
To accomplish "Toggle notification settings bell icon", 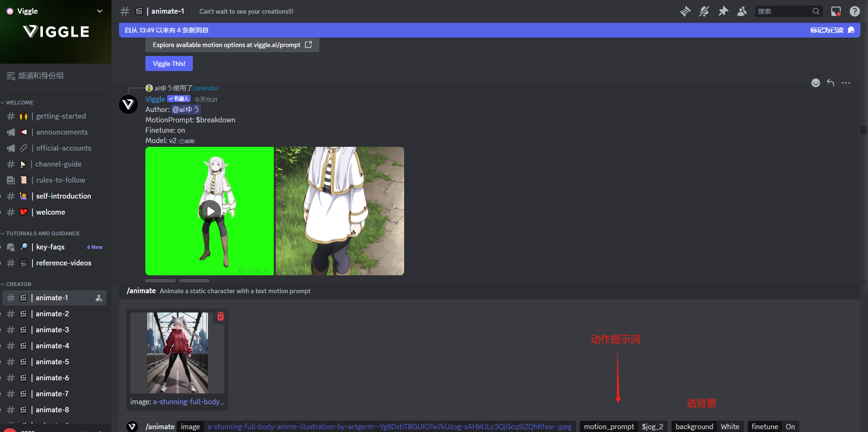I will tap(704, 11).
